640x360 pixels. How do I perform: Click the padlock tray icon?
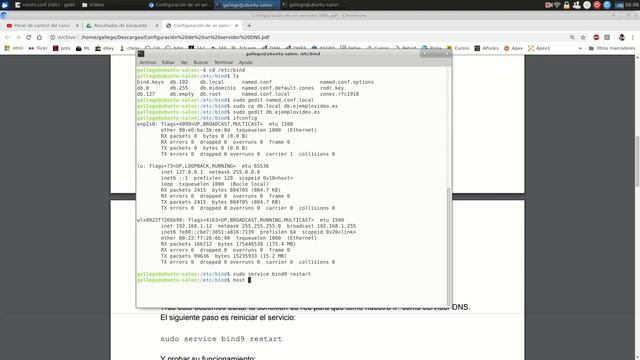point(567,5)
